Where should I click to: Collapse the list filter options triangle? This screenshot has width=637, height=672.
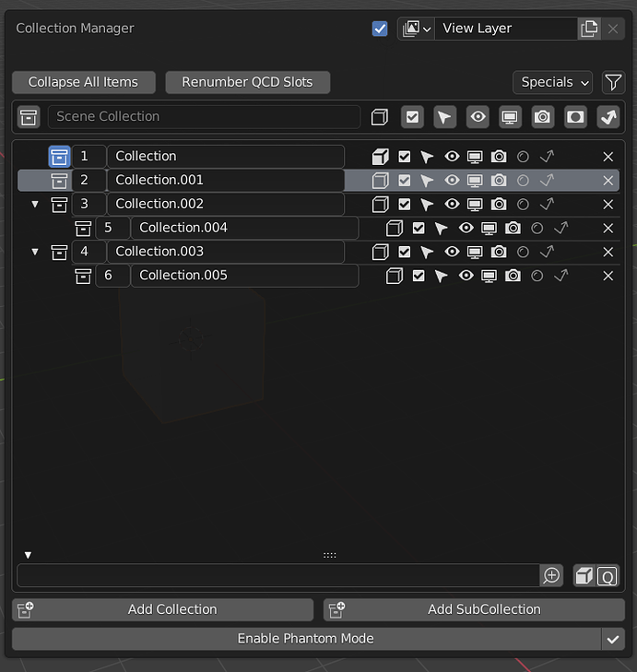[x=29, y=556]
